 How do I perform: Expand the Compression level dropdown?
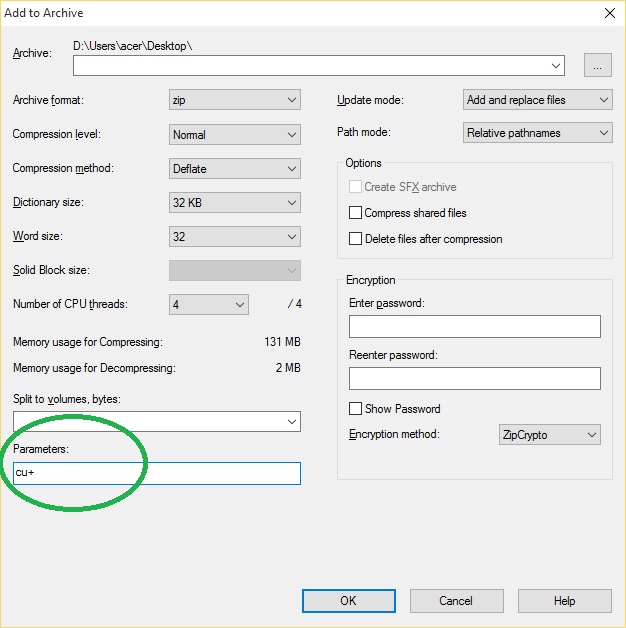tap(235, 134)
